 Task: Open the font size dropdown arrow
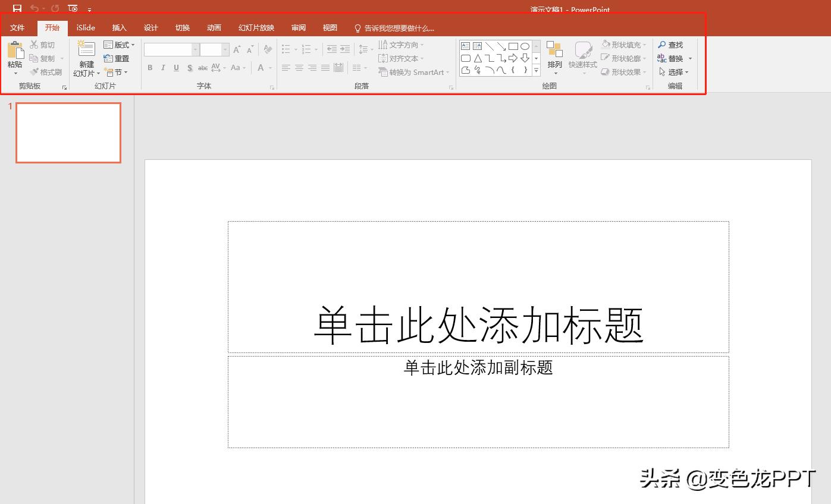225,49
